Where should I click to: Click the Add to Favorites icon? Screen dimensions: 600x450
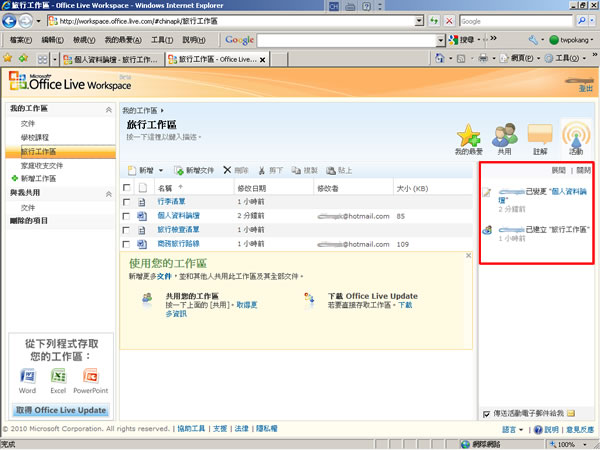click(24, 59)
